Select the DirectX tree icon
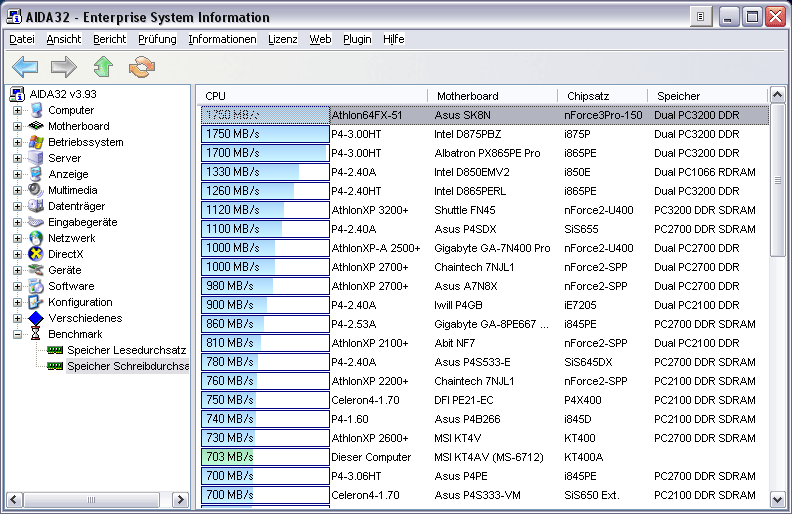This screenshot has width=792, height=514. click(36, 254)
